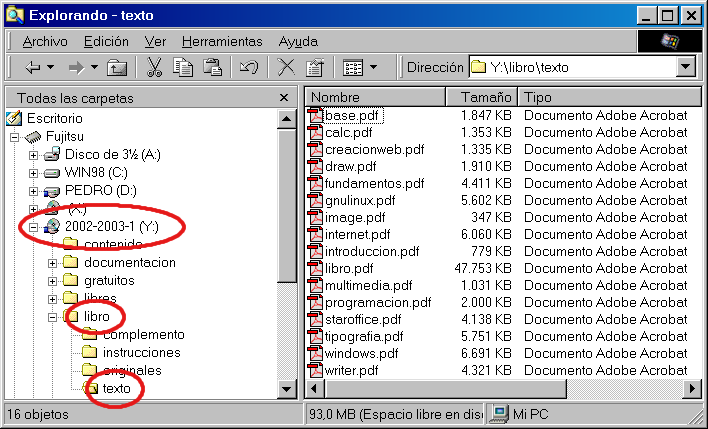Expand the WIN98 (C:) drive node

pos(34,173)
